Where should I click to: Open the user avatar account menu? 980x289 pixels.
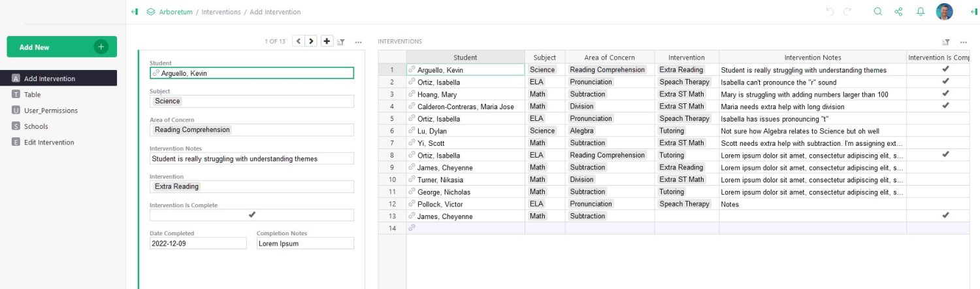click(x=944, y=12)
